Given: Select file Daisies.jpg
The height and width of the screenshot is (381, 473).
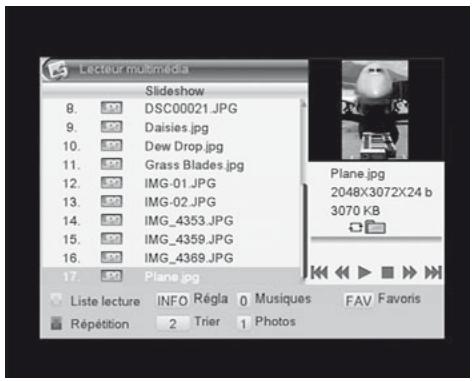Looking at the screenshot, I should tap(177, 128).
